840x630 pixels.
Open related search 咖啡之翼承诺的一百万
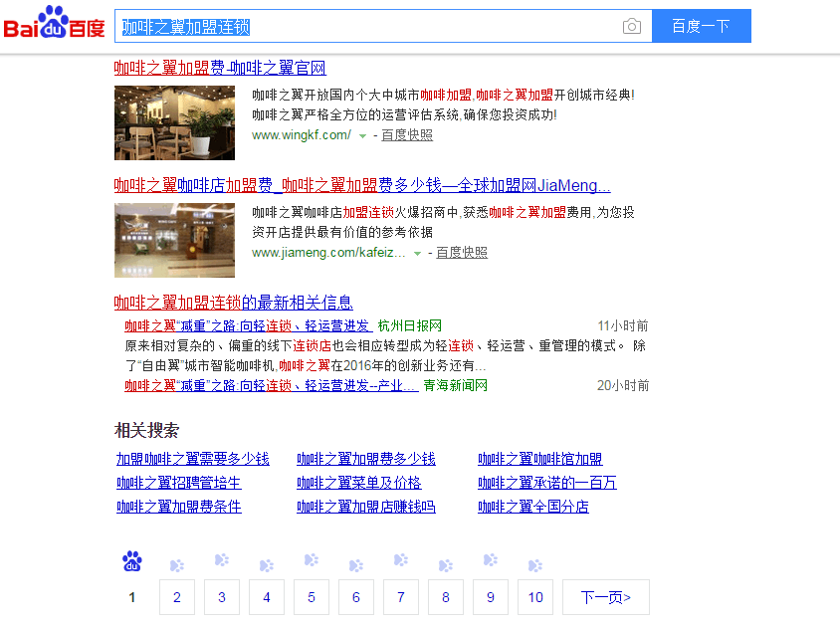click(x=547, y=483)
